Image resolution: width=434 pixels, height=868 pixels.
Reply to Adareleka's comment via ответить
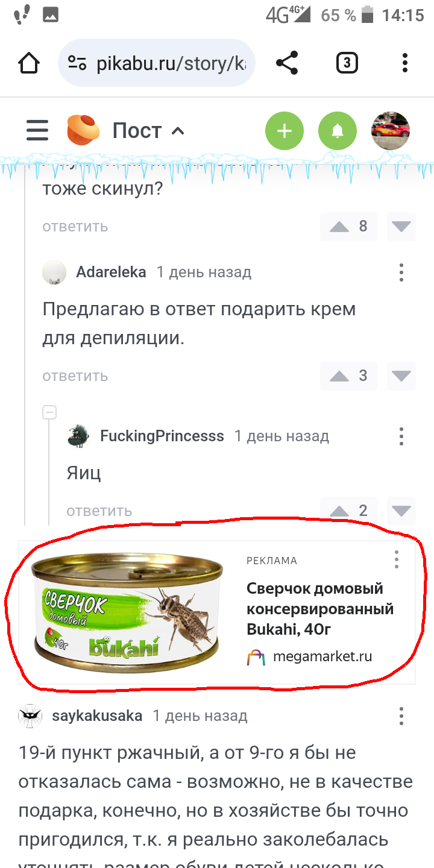75,376
